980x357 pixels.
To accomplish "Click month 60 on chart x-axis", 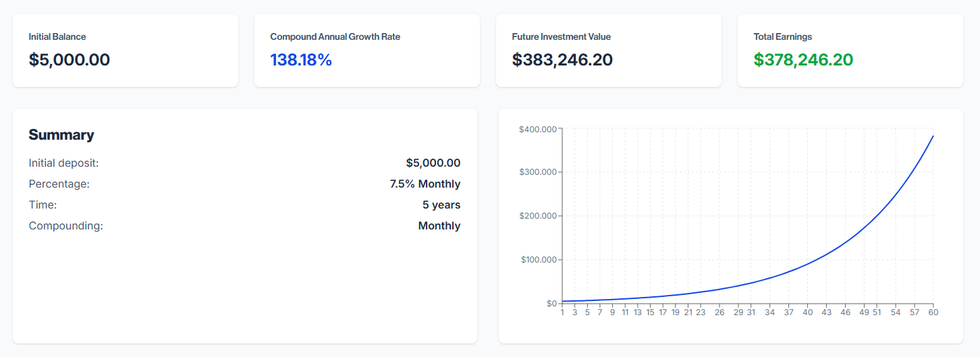I will (933, 312).
